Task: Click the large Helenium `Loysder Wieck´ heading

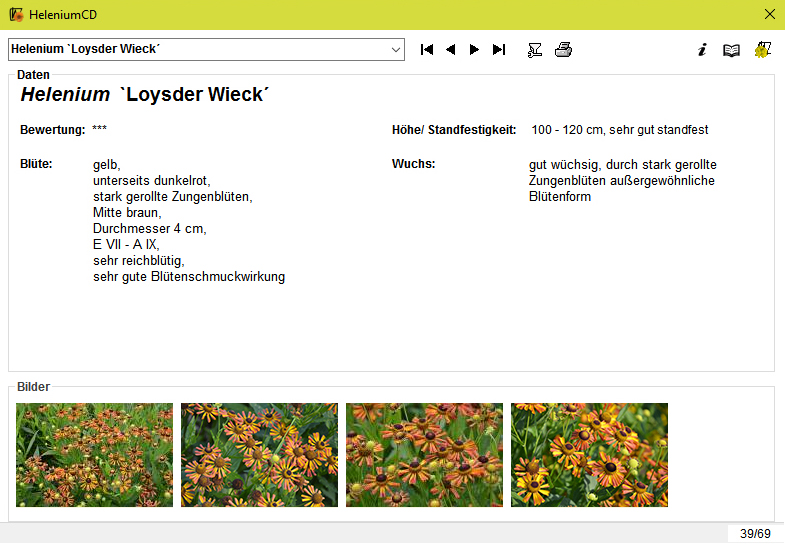Action: 146,95
